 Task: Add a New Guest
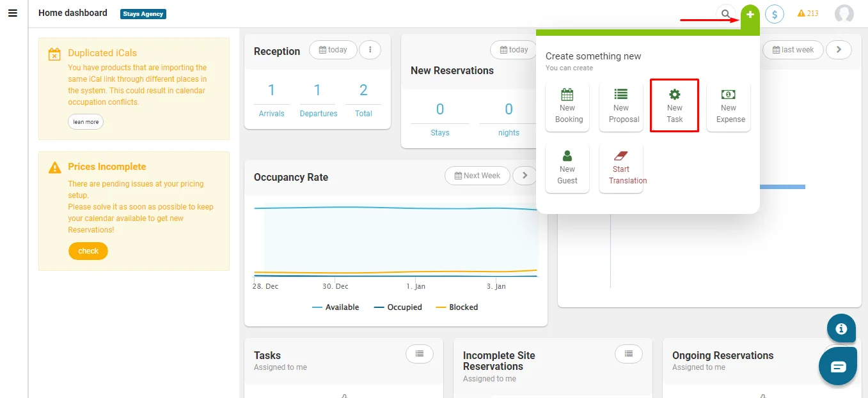click(x=567, y=168)
